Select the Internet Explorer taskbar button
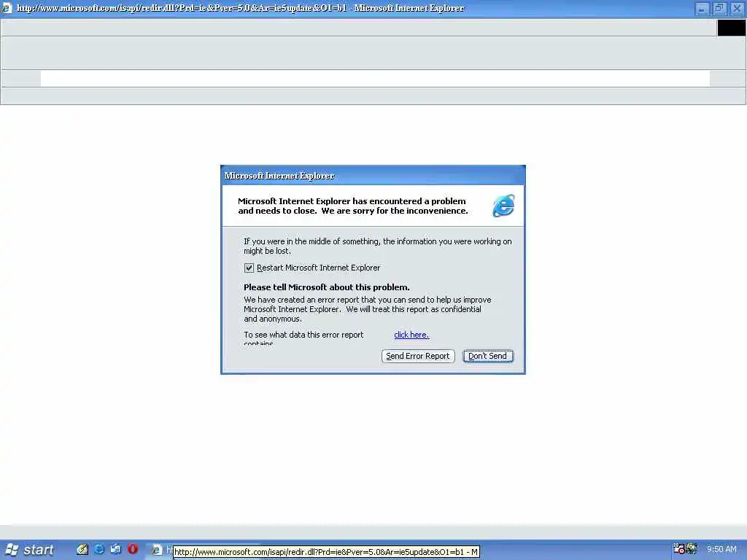Screen dimensions: 747x560 coord(160,550)
